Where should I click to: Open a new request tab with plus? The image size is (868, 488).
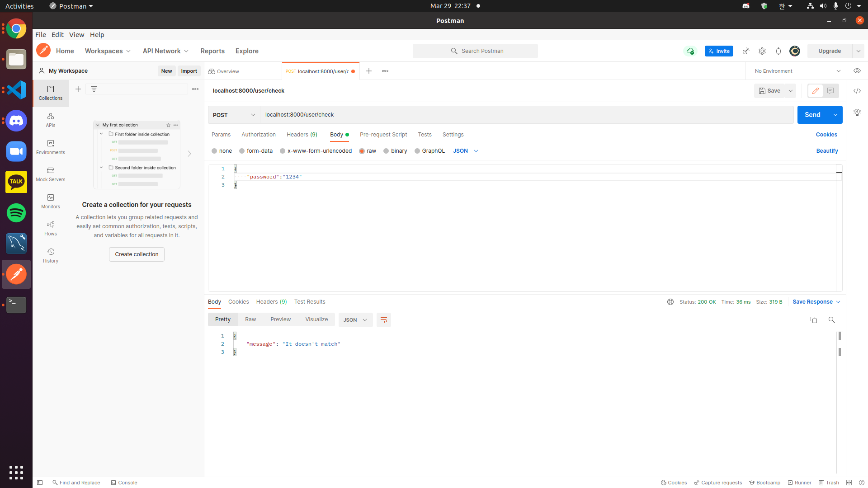tap(369, 71)
